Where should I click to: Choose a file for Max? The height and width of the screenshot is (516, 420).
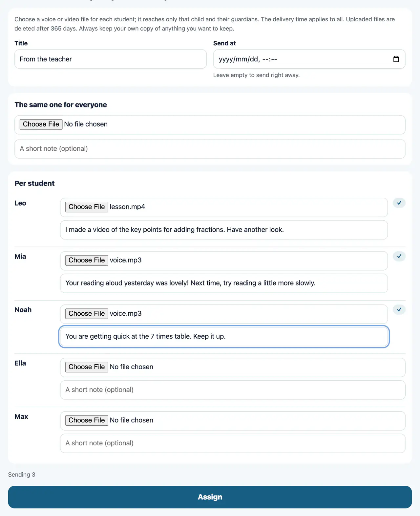pyautogui.click(x=87, y=420)
